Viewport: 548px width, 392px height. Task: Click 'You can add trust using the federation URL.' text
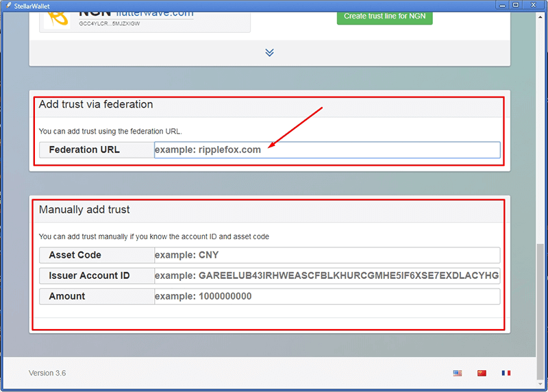pos(110,132)
